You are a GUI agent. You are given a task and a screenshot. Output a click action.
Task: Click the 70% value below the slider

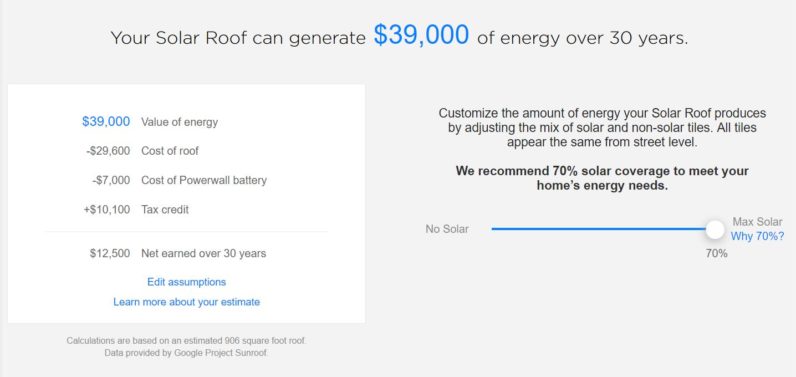716,253
